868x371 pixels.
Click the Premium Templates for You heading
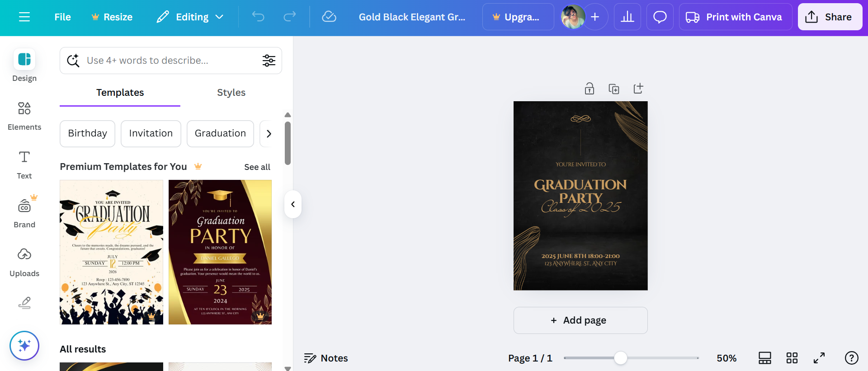123,167
